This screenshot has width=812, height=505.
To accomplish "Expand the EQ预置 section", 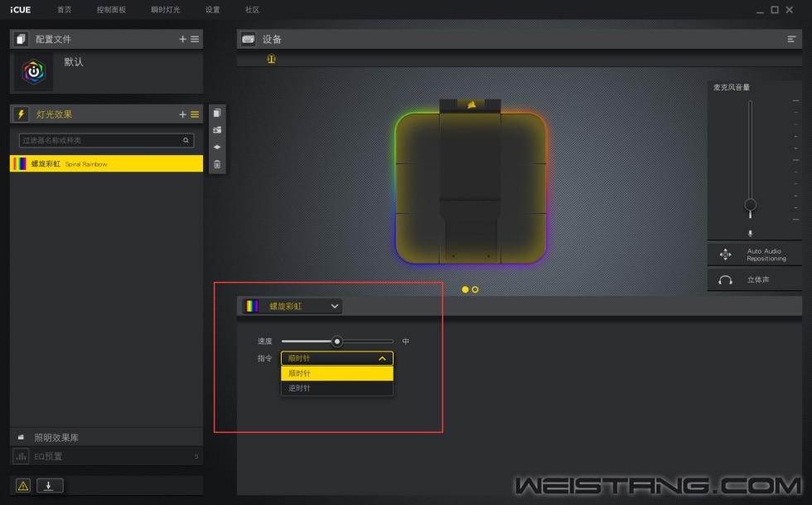I will pyautogui.click(x=106, y=456).
